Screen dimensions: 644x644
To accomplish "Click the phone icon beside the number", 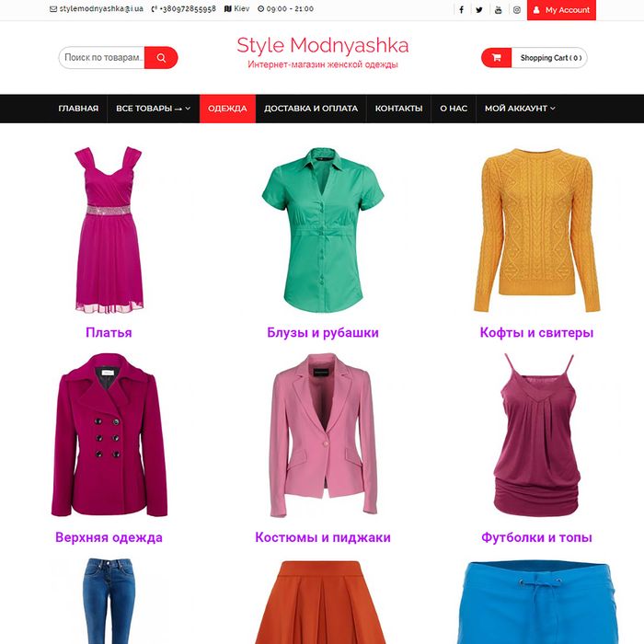I will tap(155, 9).
